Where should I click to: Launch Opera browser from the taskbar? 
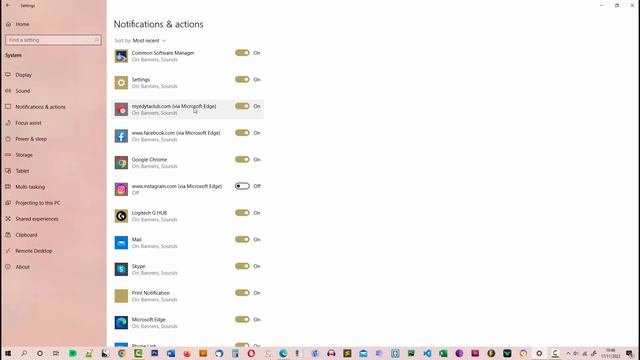(251, 353)
